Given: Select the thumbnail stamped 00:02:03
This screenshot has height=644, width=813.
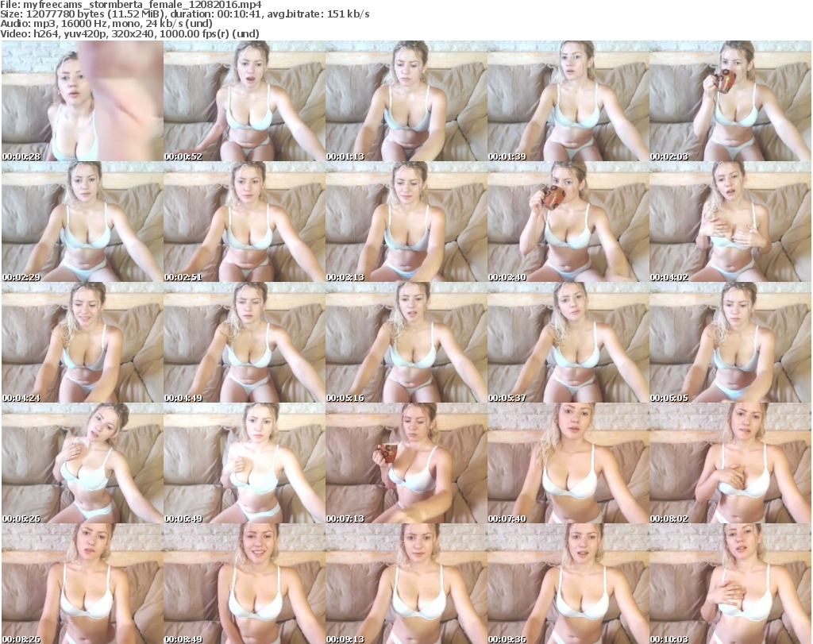Looking at the screenshot, I should pyautogui.click(x=730, y=101).
